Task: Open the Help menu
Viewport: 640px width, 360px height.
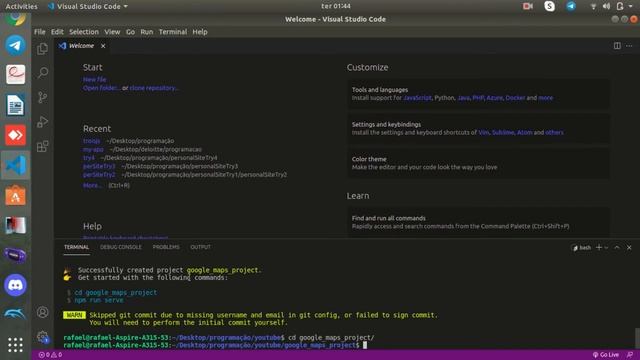Action: click(200, 32)
